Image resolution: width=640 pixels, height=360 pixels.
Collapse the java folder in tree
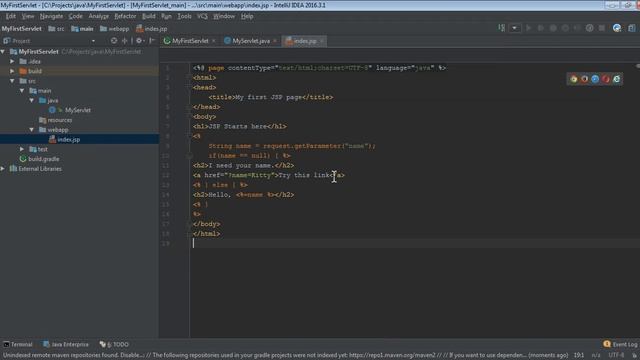pos(32,100)
